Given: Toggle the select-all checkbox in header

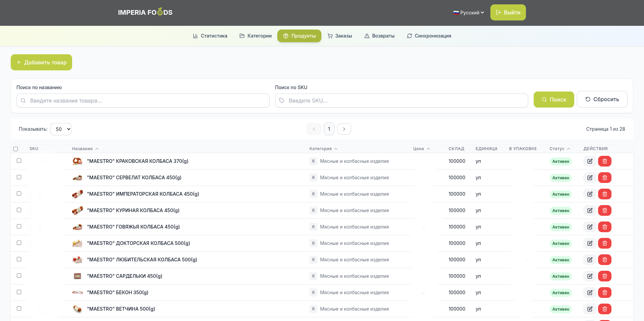Looking at the screenshot, I should pos(15,149).
